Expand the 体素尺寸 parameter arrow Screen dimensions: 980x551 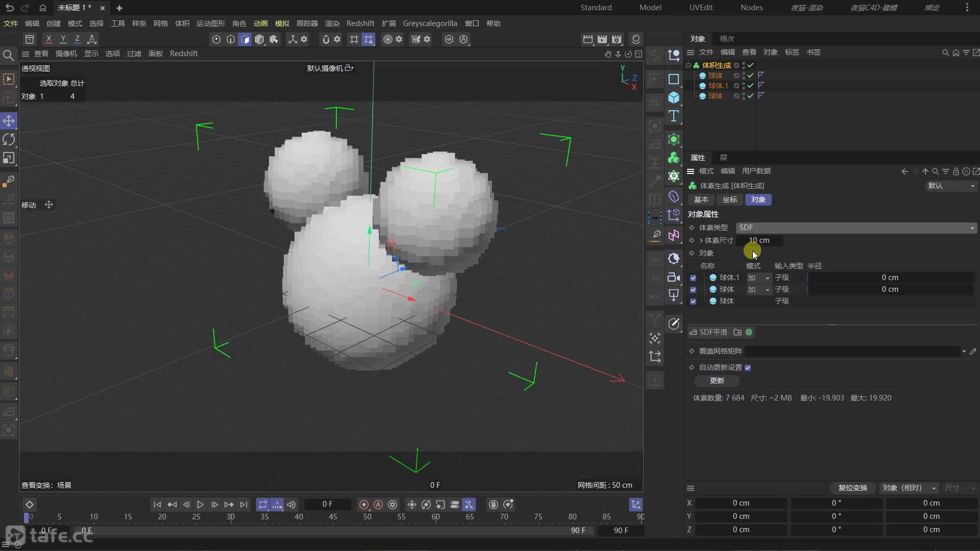701,240
